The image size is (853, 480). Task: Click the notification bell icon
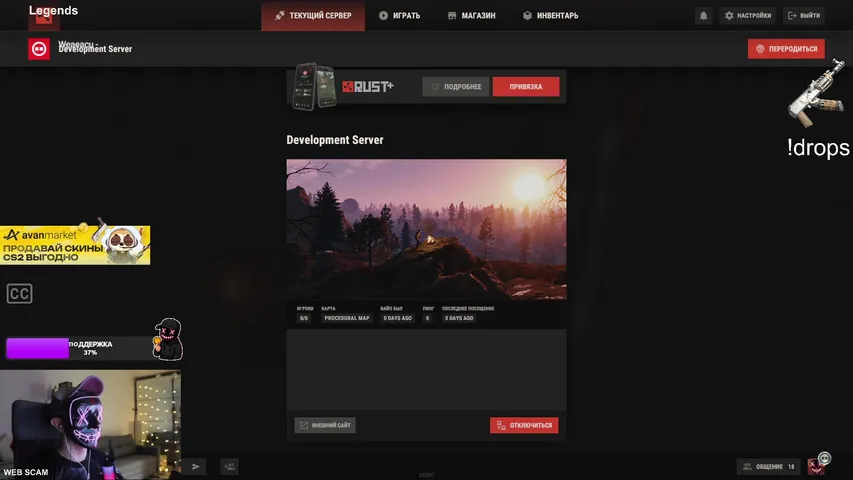tap(703, 15)
